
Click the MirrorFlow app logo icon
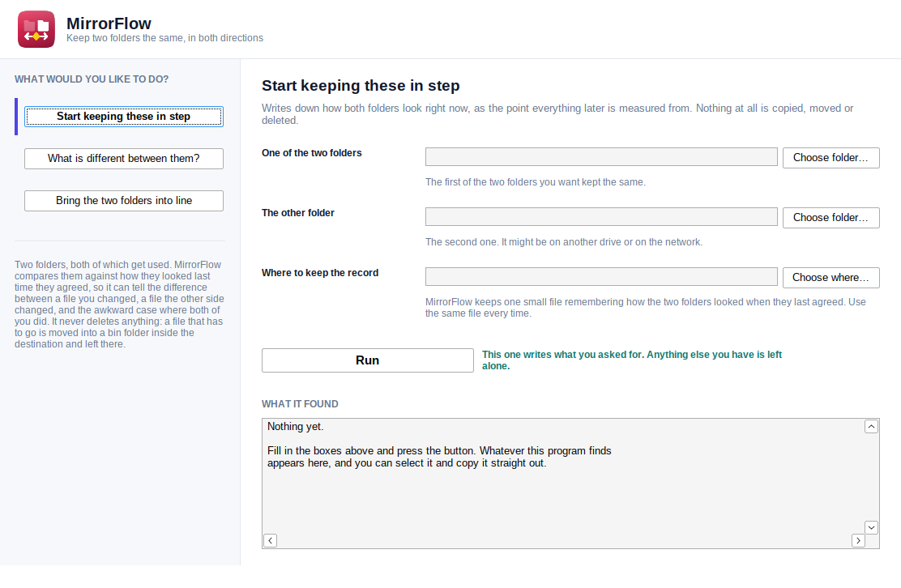(36, 29)
